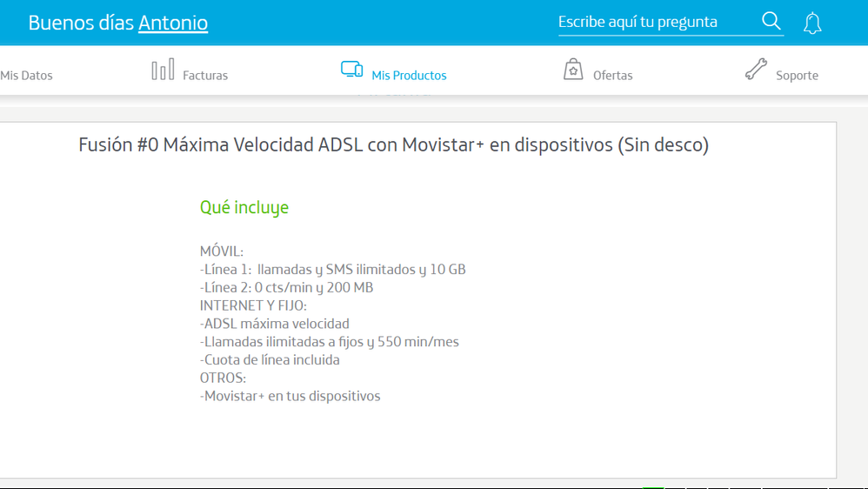This screenshot has height=489, width=868.
Task: Switch to the Facturas tab
Action: coord(205,76)
